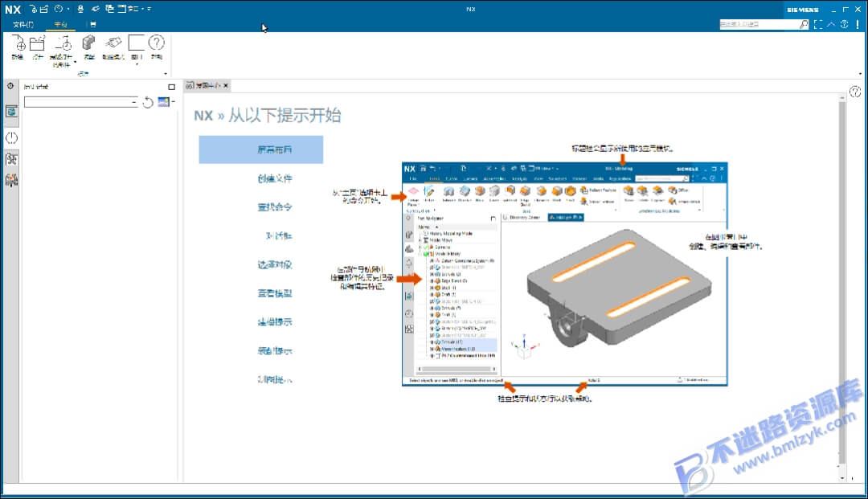Open the 对话框 topic link
Screen dimensions: 868x499
click(x=278, y=235)
